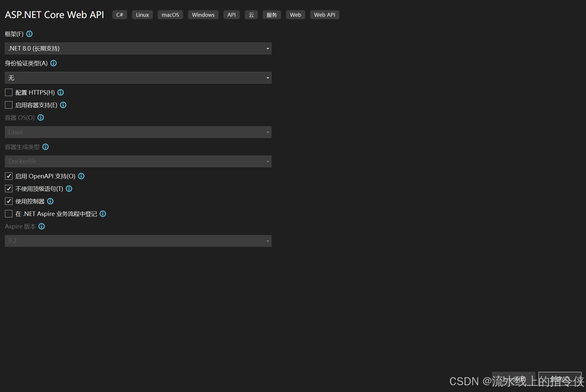
Task: Click the 身份验证类型(A) label
Action: (26, 63)
